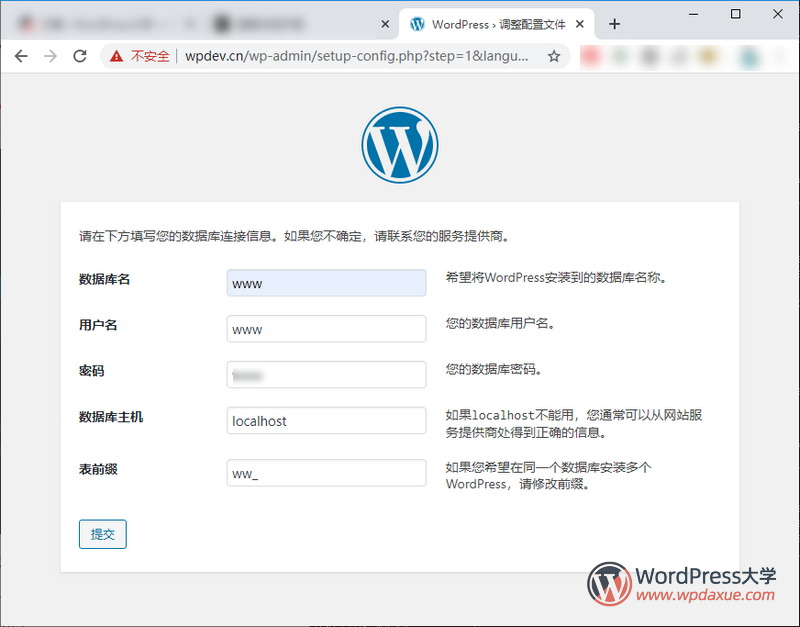Reload the current page

pos(80,57)
